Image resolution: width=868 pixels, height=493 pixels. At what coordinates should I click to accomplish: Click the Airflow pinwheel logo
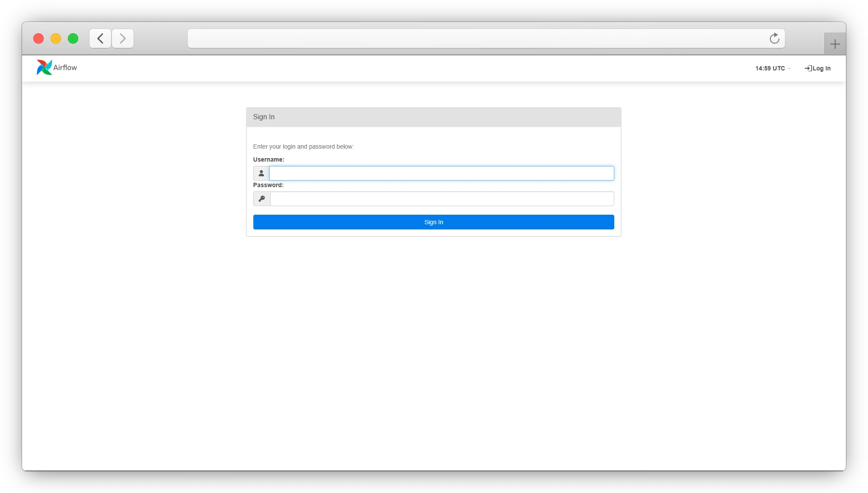pos(44,67)
